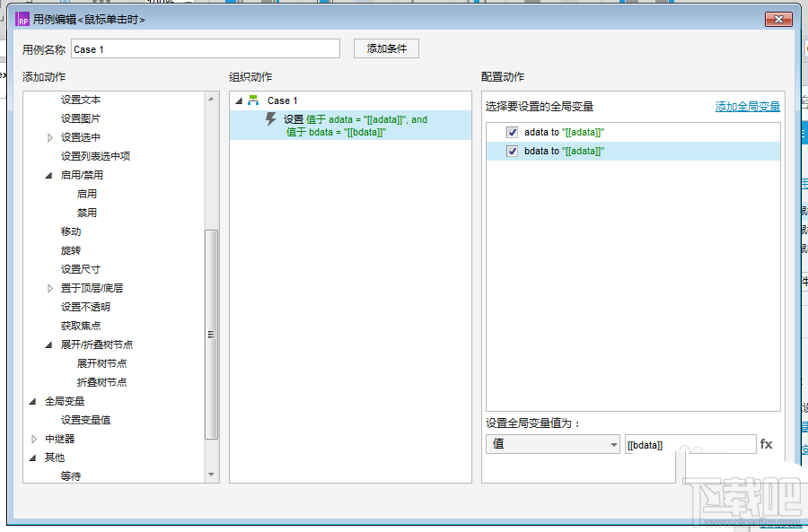Viewport: 808px width, 532px height.
Task: Click the action list scroll down arrow
Action: (x=211, y=475)
